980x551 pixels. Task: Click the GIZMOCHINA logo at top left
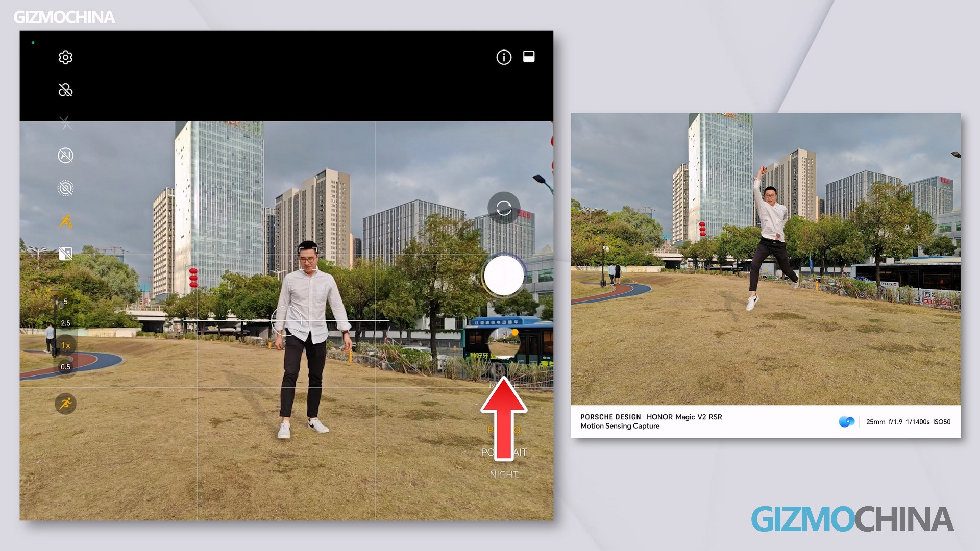tap(64, 17)
